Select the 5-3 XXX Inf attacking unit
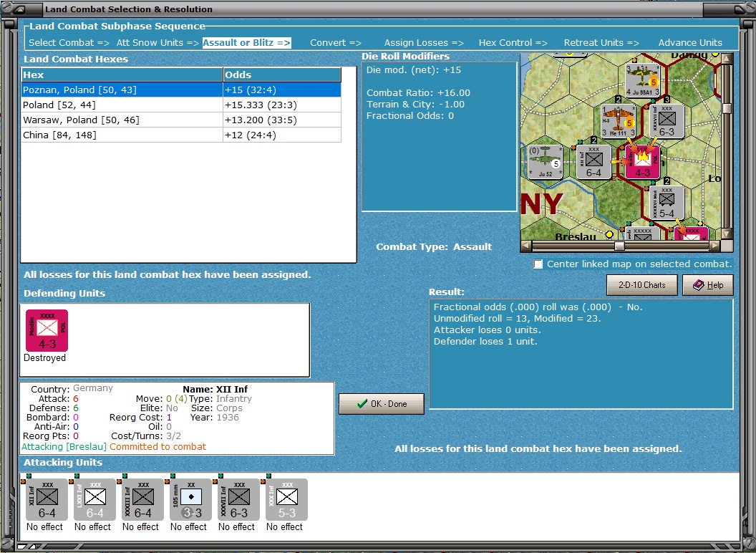756x553 pixels. pos(286,499)
